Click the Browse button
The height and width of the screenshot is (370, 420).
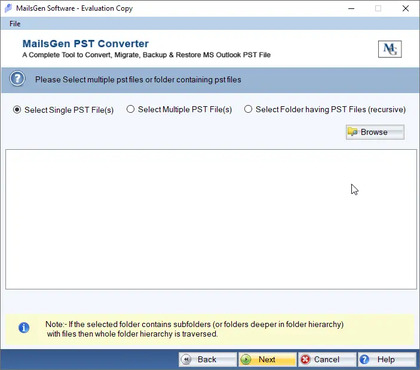pos(375,132)
